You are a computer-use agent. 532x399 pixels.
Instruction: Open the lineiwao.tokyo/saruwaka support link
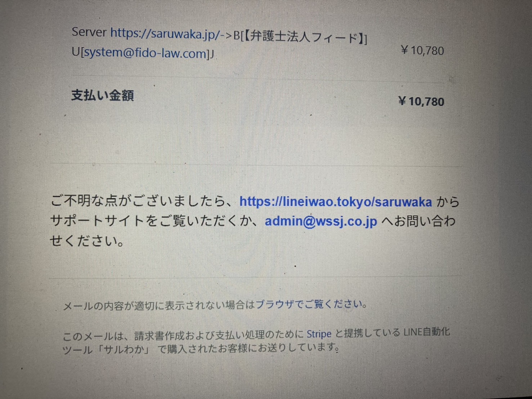click(x=336, y=201)
